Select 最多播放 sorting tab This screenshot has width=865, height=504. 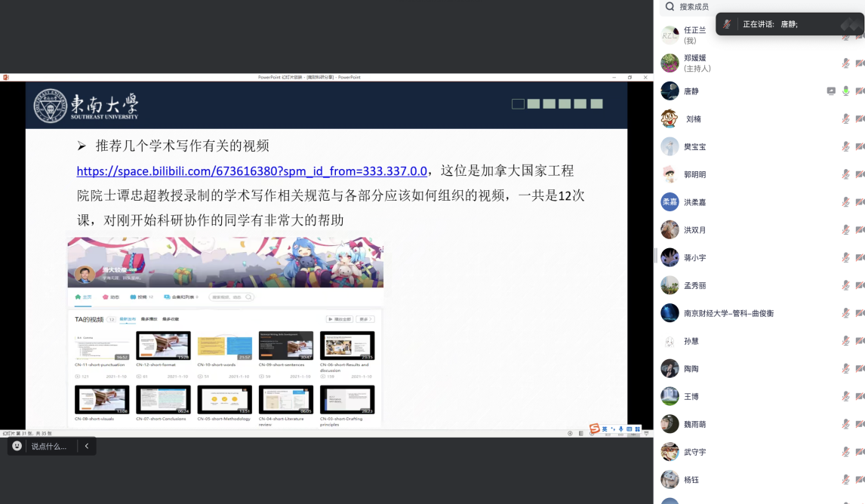pos(149,319)
